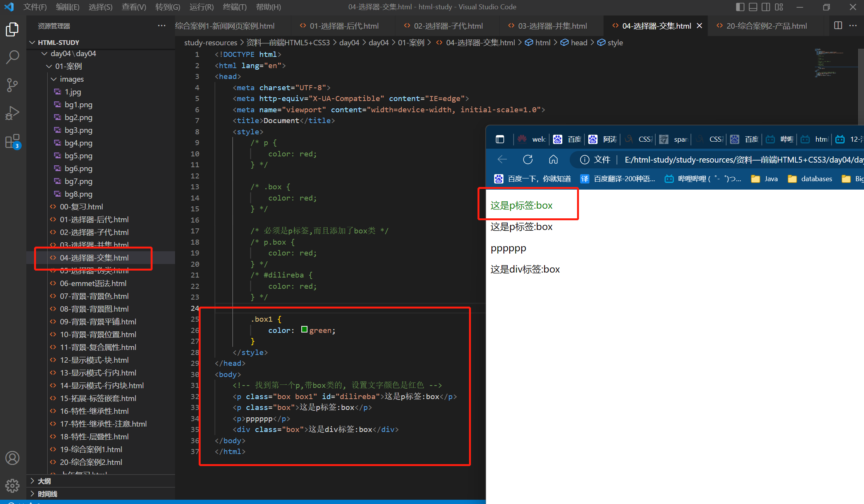Open editor more actions ellipsis
Viewport: 864px width, 504px height.
(853, 26)
